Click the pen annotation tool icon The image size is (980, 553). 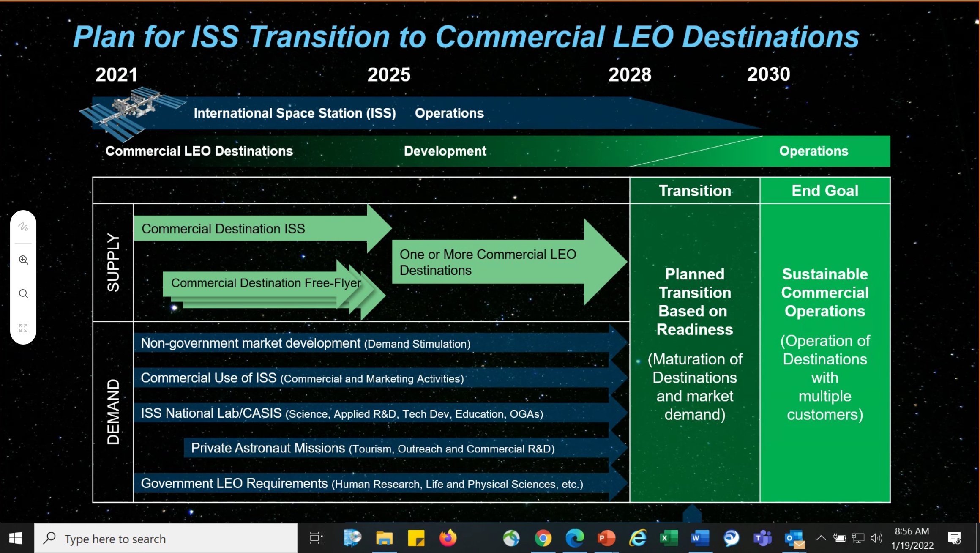(x=23, y=227)
